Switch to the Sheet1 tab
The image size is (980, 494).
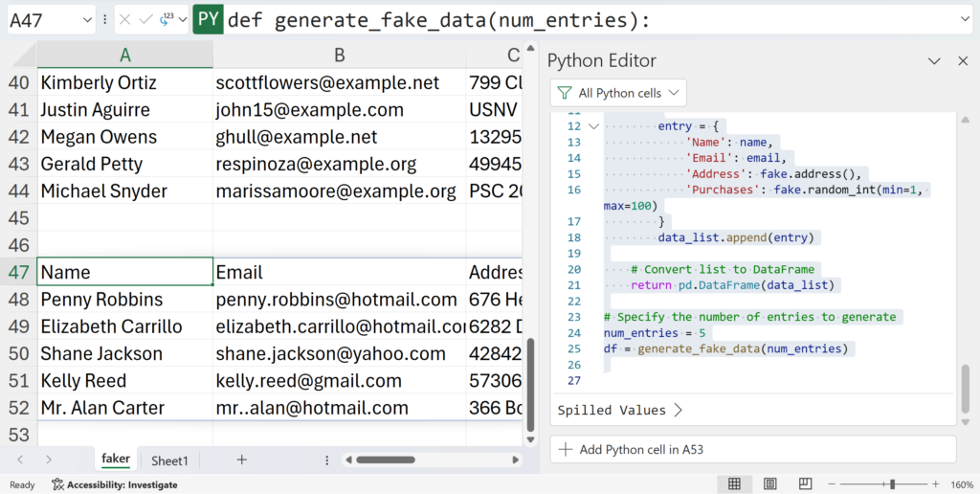(169, 460)
